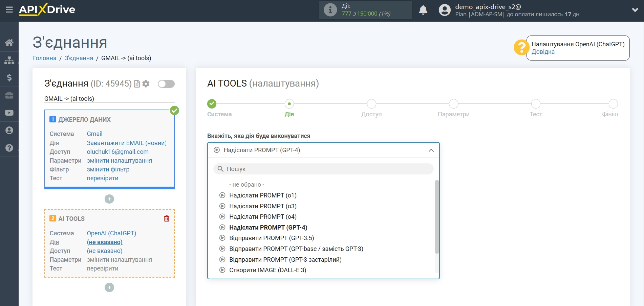Click the dropdown list scrollbar
644x306 pixels.
coord(437,217)
